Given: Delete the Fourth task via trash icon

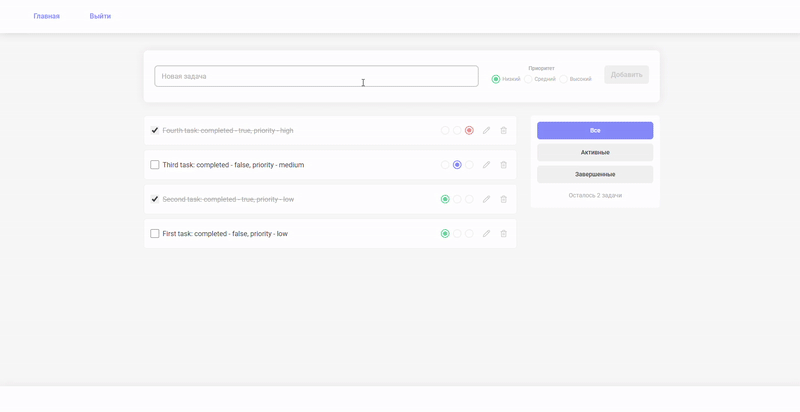Looking at the screenshot, I should 504,131.
